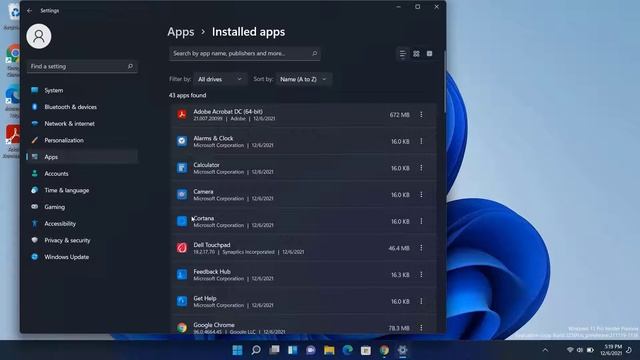This screenshot has width=640, height=360.
Task: Open the Windows Start button
Action: (237, 350)
